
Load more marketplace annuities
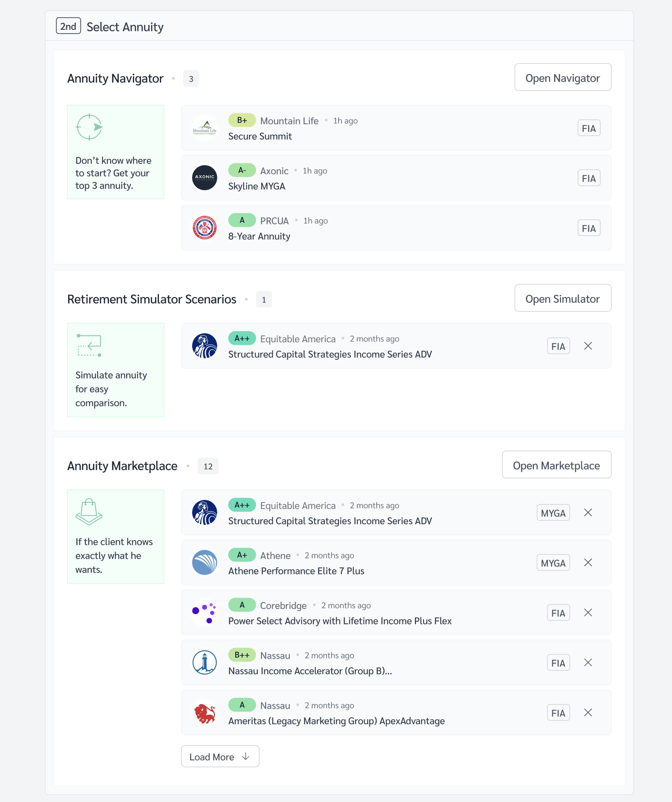coord(220,756)
